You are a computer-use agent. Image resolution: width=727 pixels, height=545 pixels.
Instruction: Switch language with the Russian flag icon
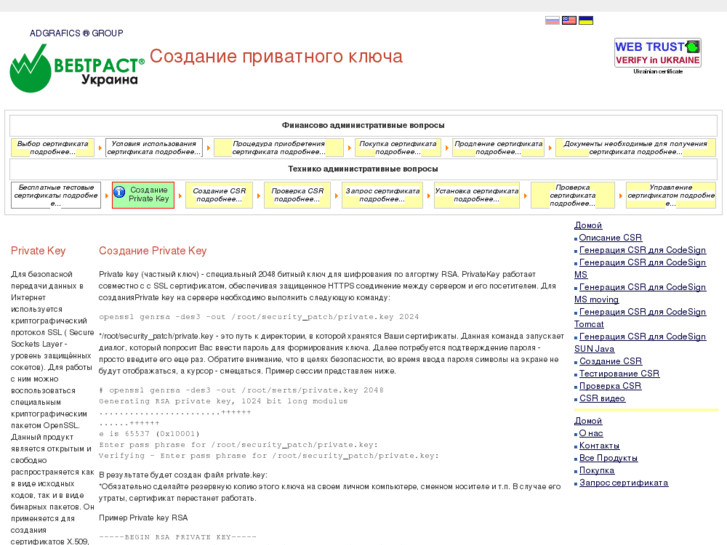(552, 20)
